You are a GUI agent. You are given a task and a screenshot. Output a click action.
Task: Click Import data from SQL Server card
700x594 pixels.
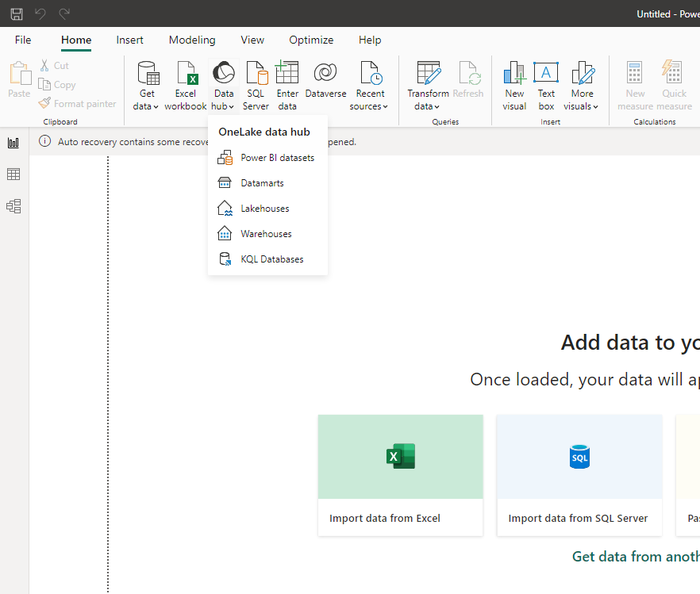(579, 475)
